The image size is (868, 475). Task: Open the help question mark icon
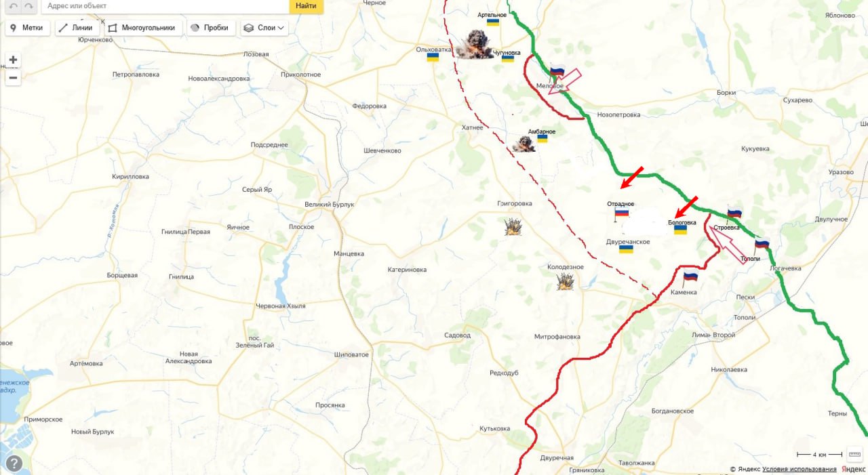pyautogui.click(x=14, y=463)
